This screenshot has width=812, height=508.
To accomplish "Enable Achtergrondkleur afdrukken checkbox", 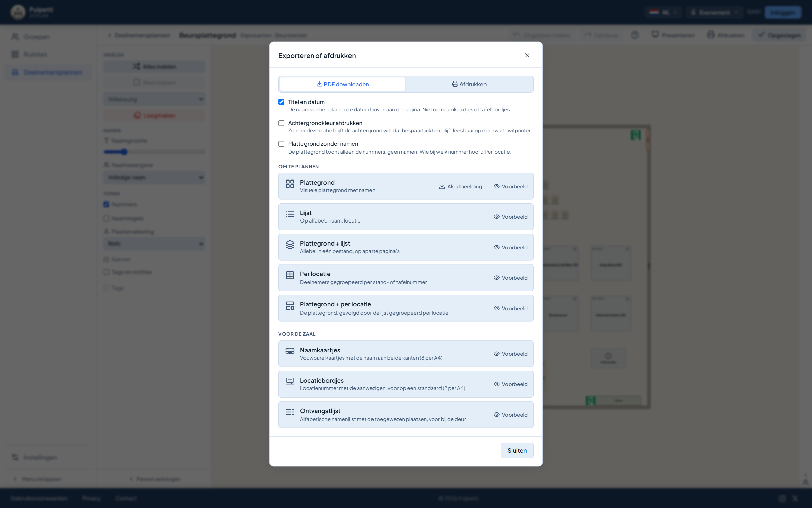I will tap(281, 123).
